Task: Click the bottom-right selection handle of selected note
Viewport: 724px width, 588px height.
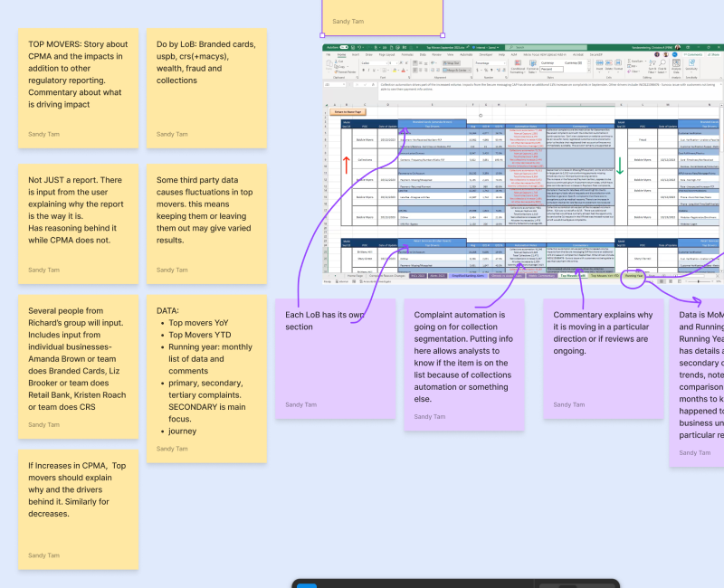Action: point(443,35)
